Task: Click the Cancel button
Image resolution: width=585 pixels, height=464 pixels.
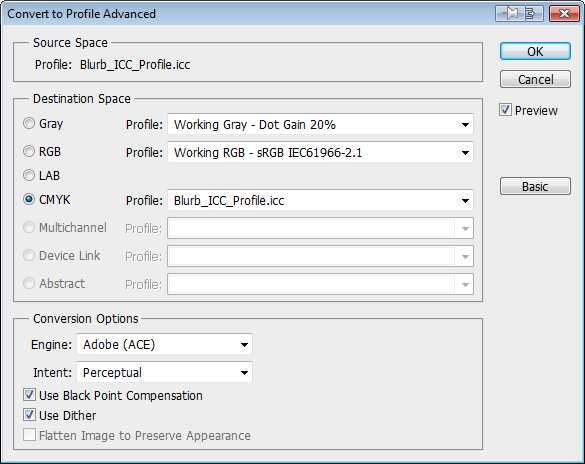Action: tap(535, 79)
